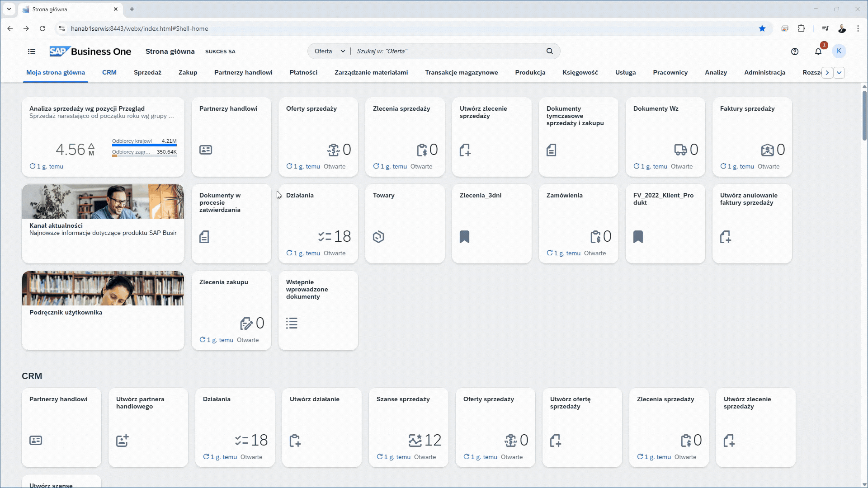This screenshot has height=488, width=868.
Task: Open the Kanał aktualności news tile
Action: point(103,224)
